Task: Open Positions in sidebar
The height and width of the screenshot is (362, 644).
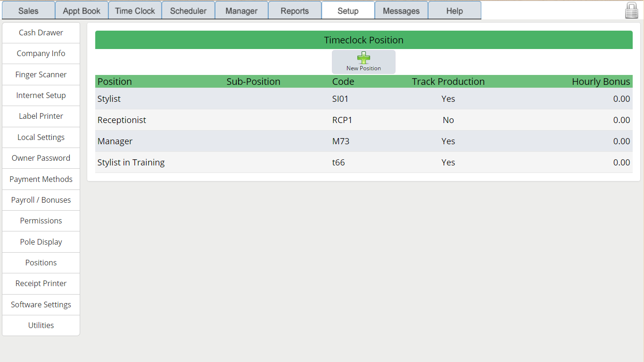Action: click(x=41, y=263)
